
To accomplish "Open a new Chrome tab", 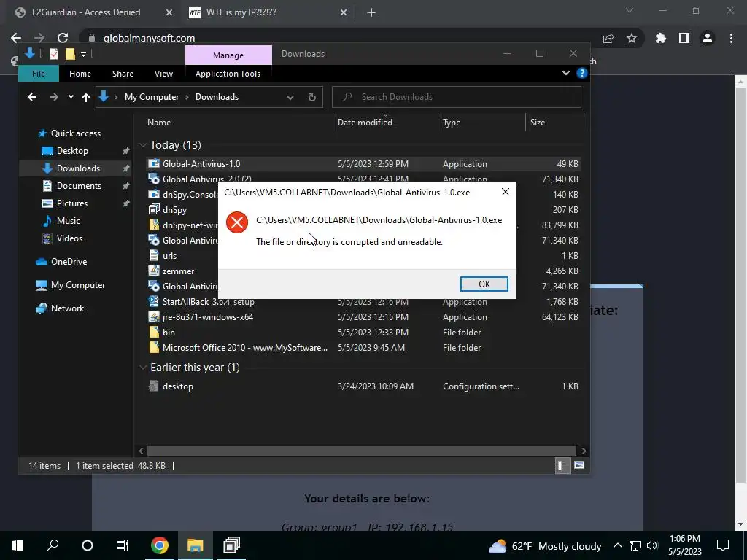I will 371,13.
